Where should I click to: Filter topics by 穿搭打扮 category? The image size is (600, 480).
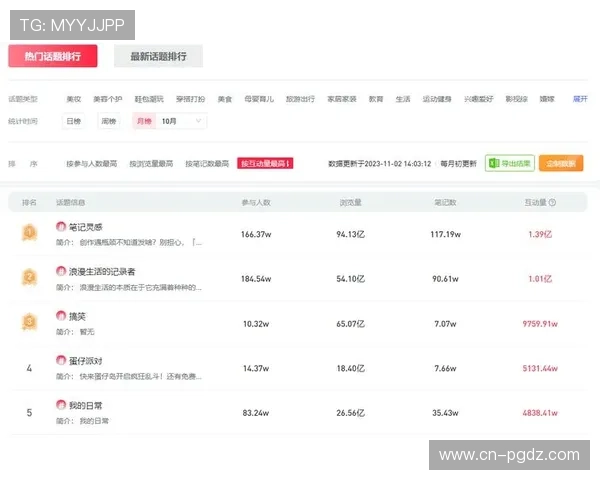(190, 99)
